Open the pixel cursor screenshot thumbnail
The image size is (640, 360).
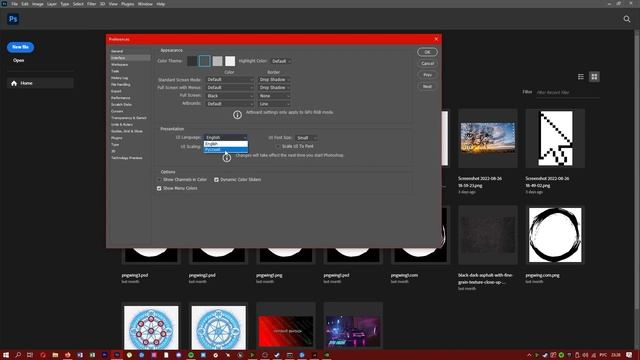(x=555, y=138)
